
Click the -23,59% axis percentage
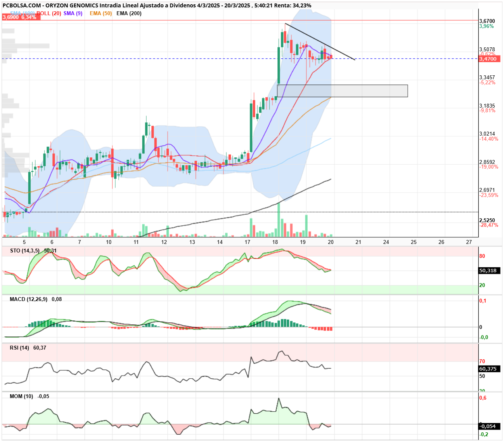pyautogui.click(x=489, y=195)
